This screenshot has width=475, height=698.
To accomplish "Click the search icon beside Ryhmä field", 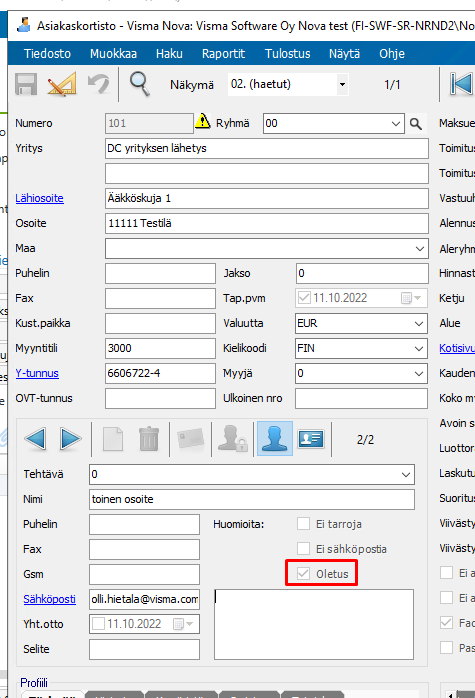I will click(416, 123).
